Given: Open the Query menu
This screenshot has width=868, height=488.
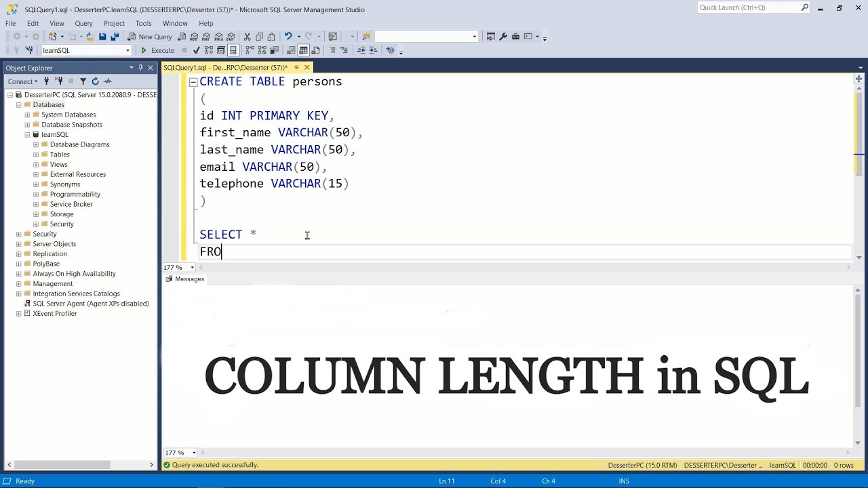Looking at the screenshot, I should pyautogui.click(x=83, y=23).
